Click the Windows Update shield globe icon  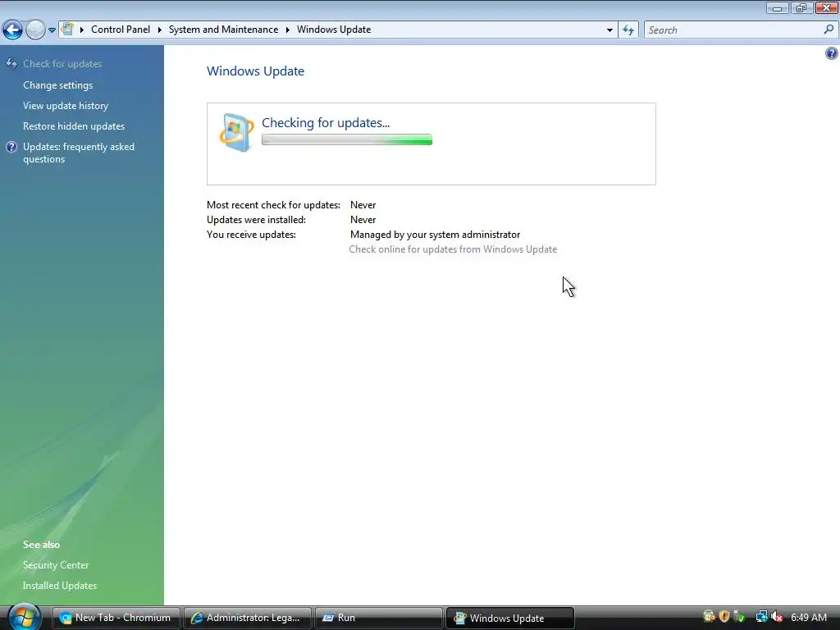tap(236, 132)
